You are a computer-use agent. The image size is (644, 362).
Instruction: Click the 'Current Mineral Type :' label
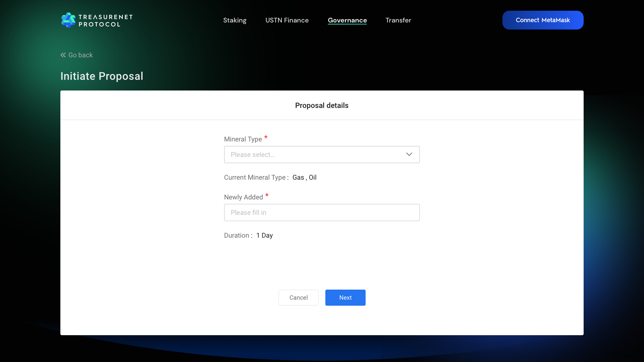pyautogui.click(x=256, y=177)
